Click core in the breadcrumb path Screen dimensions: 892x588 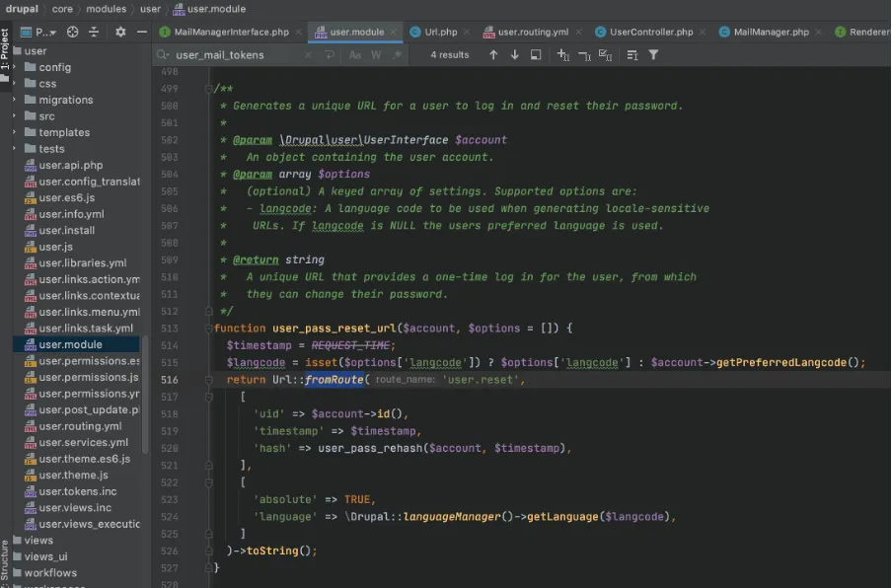[62, 9]
